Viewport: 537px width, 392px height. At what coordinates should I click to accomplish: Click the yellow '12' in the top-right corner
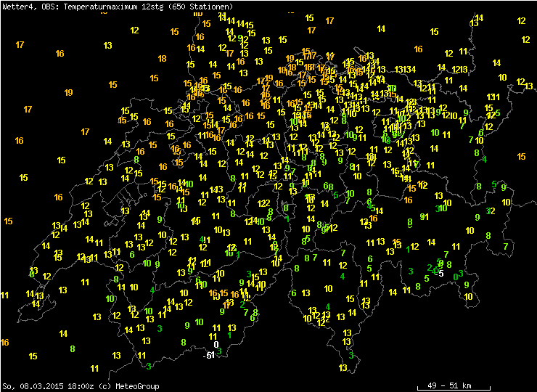[x=522, y=20]
